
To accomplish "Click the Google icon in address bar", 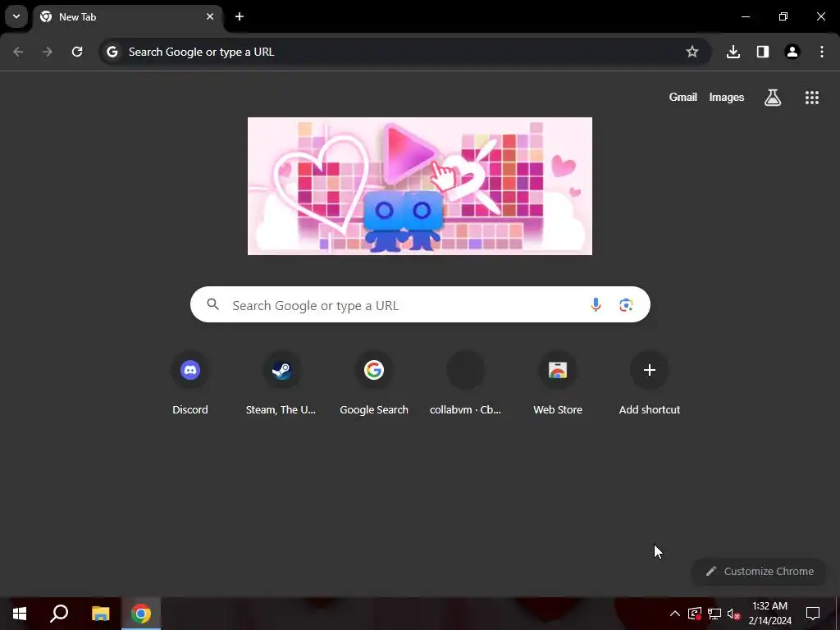I will 112,52.
